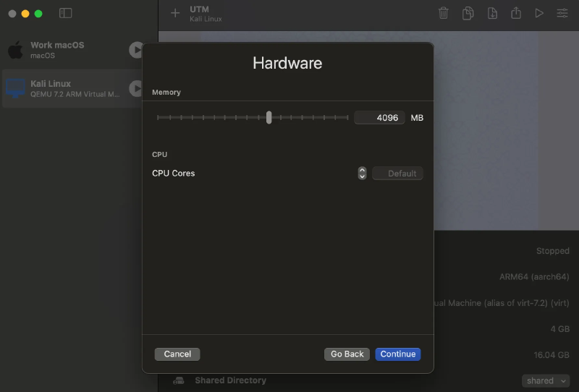Select Kali Linux entry in the sidebar
The height and width of the screenshot is (392, 579).
pyautogui.click(x=65, y=88)
